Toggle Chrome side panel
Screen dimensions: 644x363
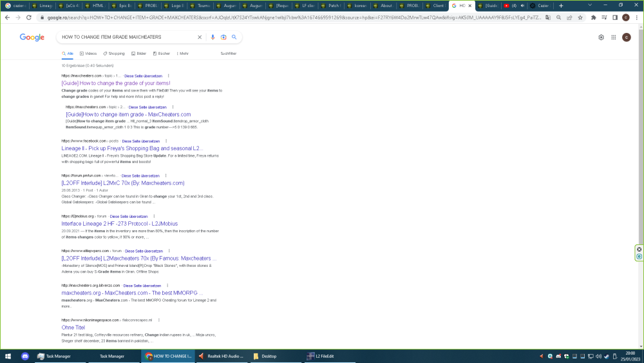pos(615,17)
